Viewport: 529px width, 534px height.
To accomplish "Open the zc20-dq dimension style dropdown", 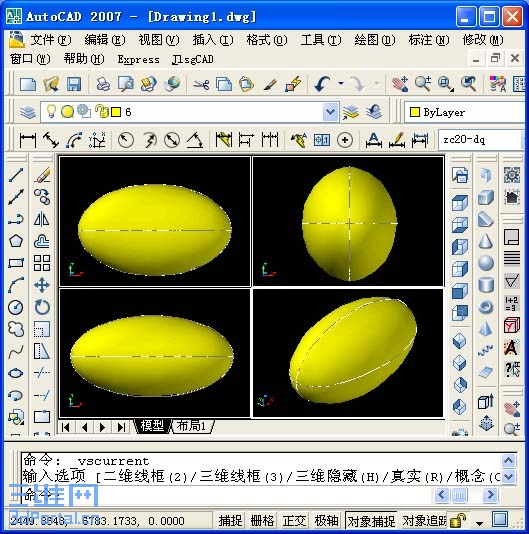I will (481, 140).
